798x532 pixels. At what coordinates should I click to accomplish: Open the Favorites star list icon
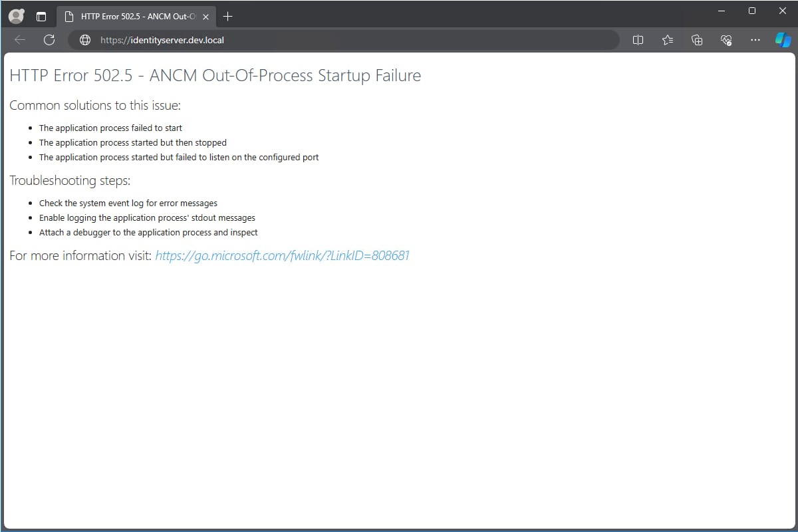(668, 40)
